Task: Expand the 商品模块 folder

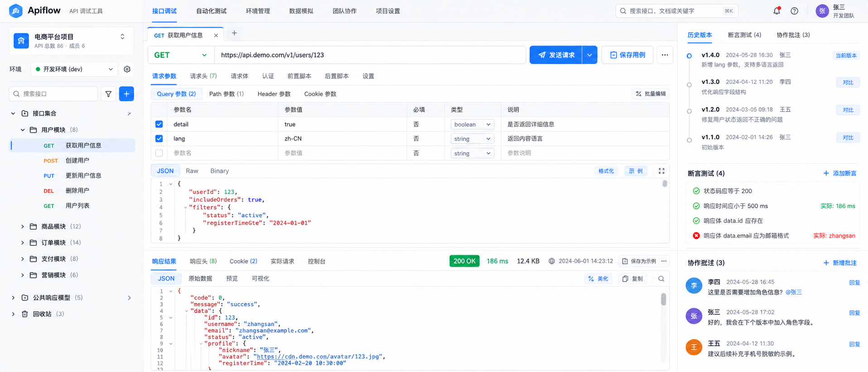Action: tap(23, 226)
